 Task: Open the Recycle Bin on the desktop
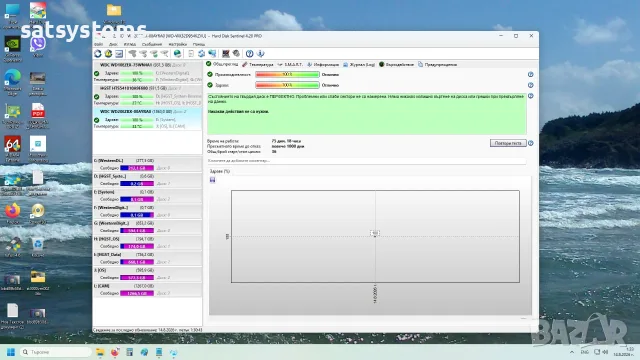(x=38, y=247)
